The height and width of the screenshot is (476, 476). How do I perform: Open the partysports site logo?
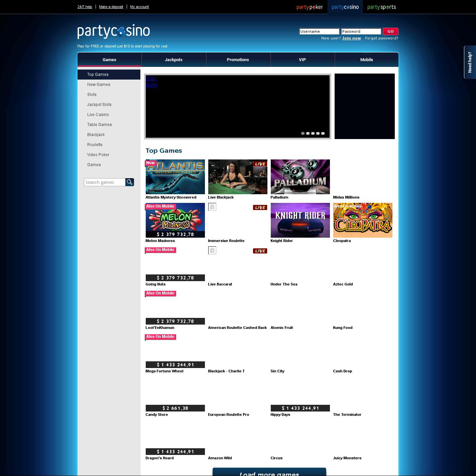381,7
